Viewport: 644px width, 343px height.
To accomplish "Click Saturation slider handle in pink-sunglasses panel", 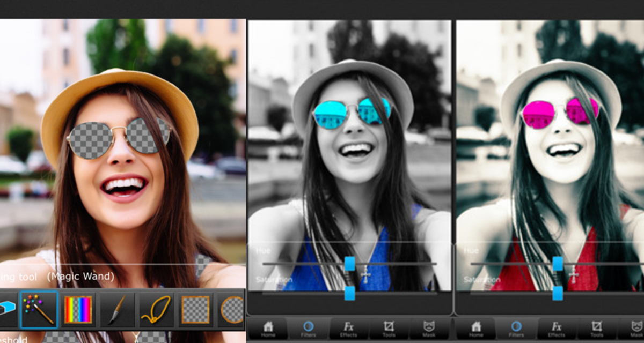I will [558, 293].
